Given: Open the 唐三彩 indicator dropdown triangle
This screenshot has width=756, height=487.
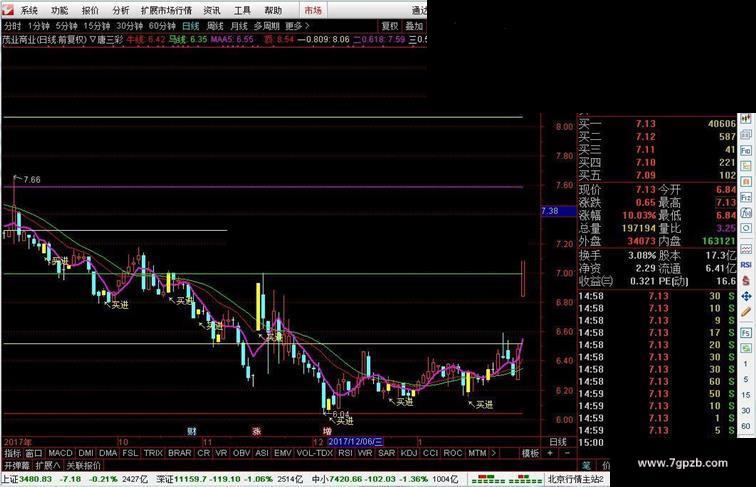Looking at the screenshot, I should pyautogui.click(x=93, y=40).
